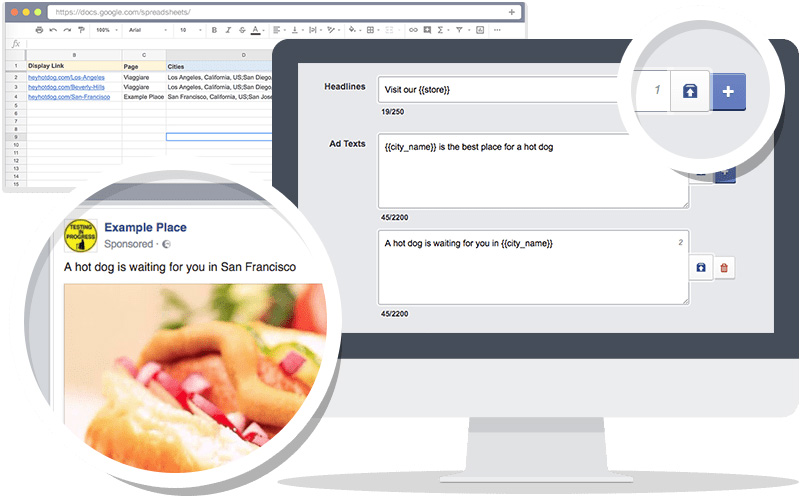Image resolution: width=800 pixels, height=500 pixels.
Task: Open the filter dropdown
Action: point(461,30)
